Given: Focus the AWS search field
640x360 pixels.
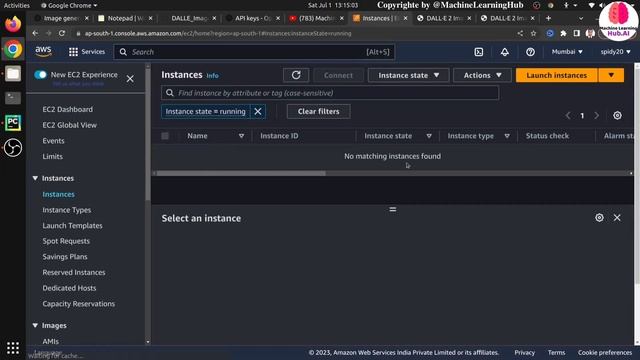Looking at the screenshot, I should point(254,52).
